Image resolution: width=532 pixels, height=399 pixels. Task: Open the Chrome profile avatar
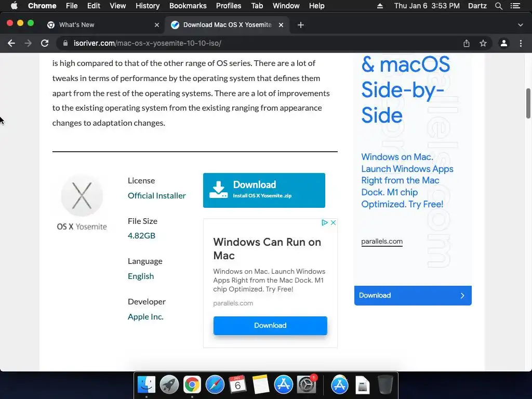click(x=504, y=43)
